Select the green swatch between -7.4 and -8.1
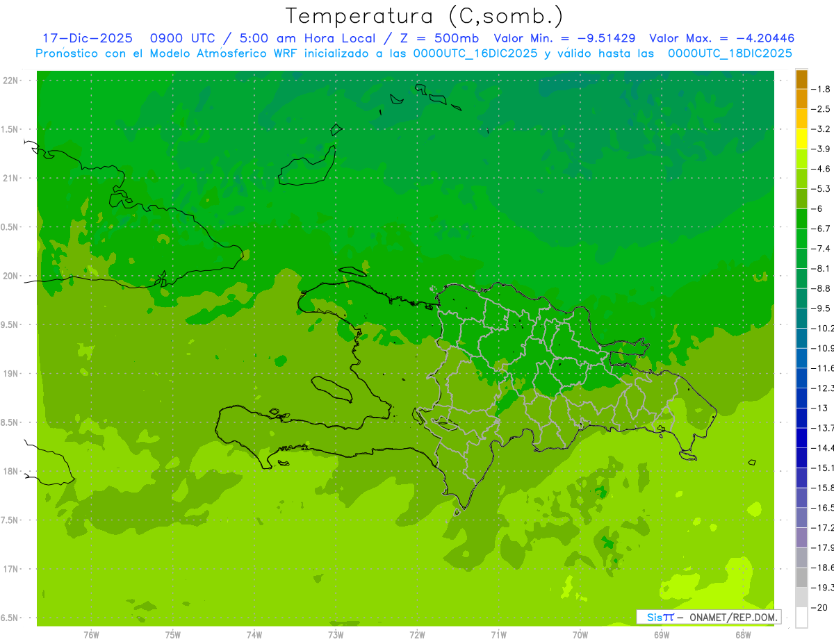Viewport: 834px width, 644px height. click(801, 258)
